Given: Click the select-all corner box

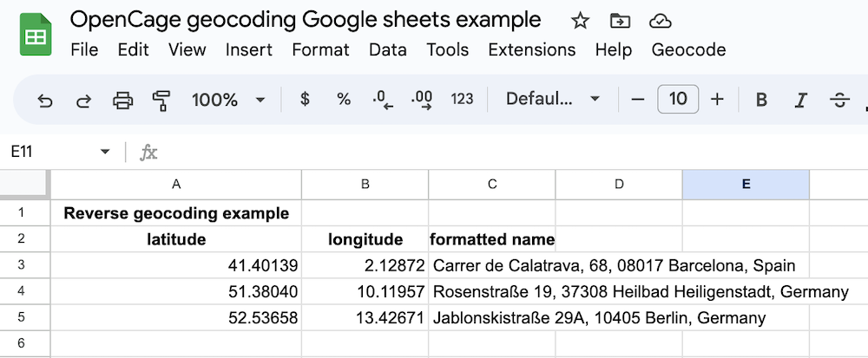Looking at the screenshot, I should pyautogui.click(x=23, y=183).
